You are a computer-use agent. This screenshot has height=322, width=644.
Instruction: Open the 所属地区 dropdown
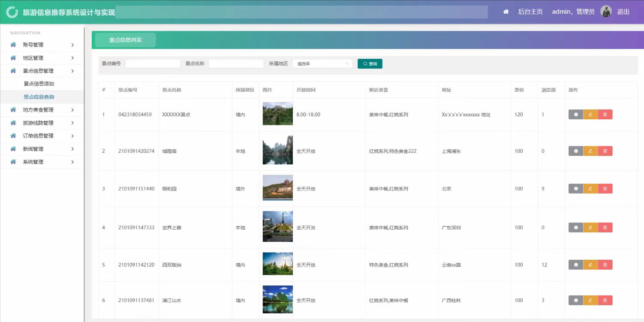(322, 64)
